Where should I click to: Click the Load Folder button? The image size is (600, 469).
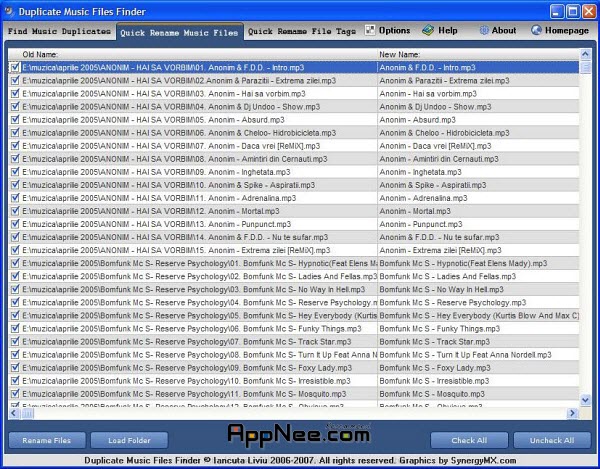129,440
